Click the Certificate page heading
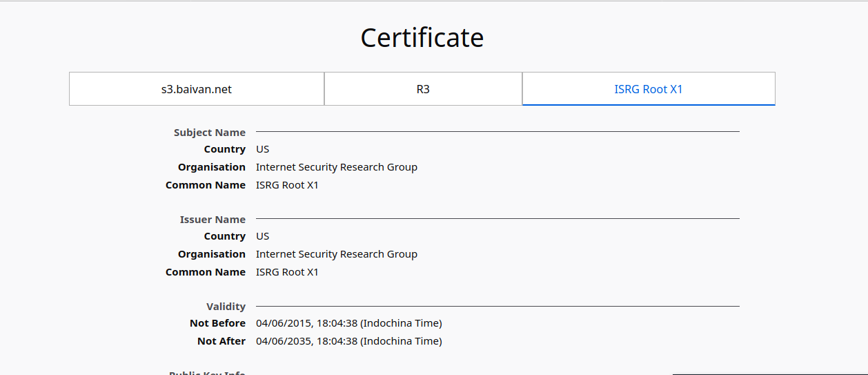This screenshot has width=868, height=375. coord(422,37)
